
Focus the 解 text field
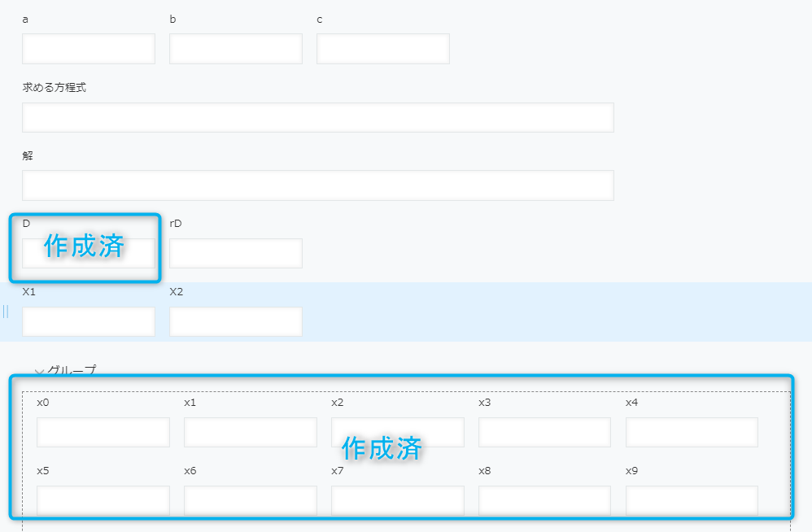(318, 185)
